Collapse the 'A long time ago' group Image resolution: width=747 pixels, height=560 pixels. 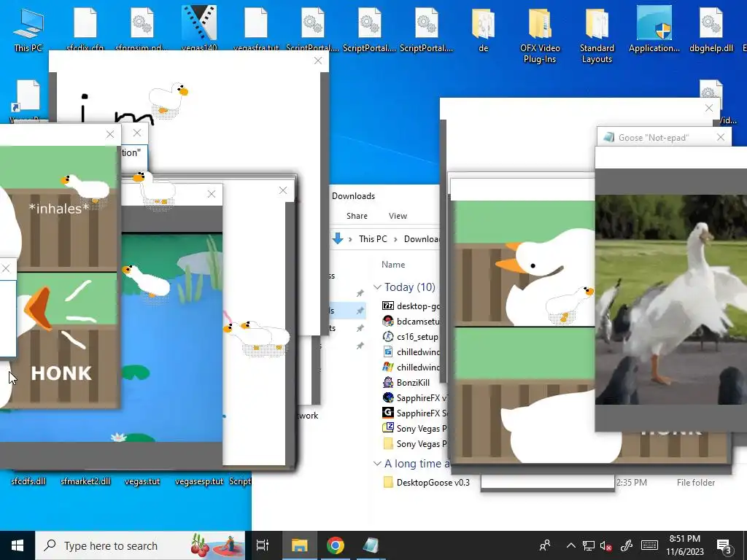[377, 463]
